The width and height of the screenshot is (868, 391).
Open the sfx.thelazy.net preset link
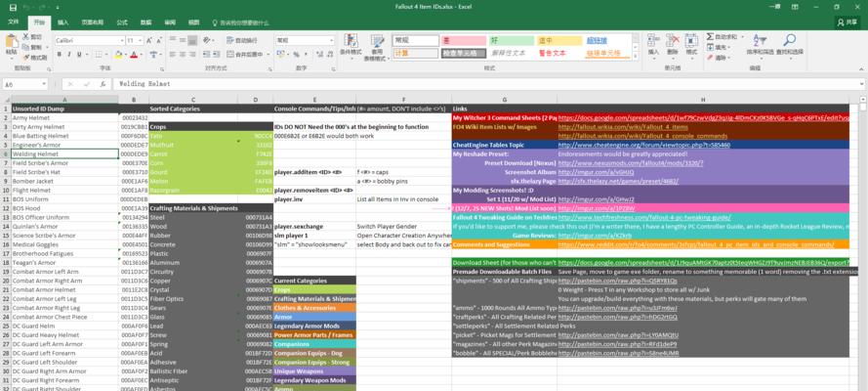click(x=618, y=181)
